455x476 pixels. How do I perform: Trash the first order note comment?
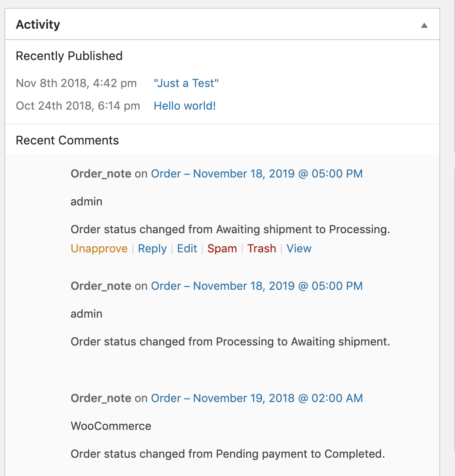261,248
